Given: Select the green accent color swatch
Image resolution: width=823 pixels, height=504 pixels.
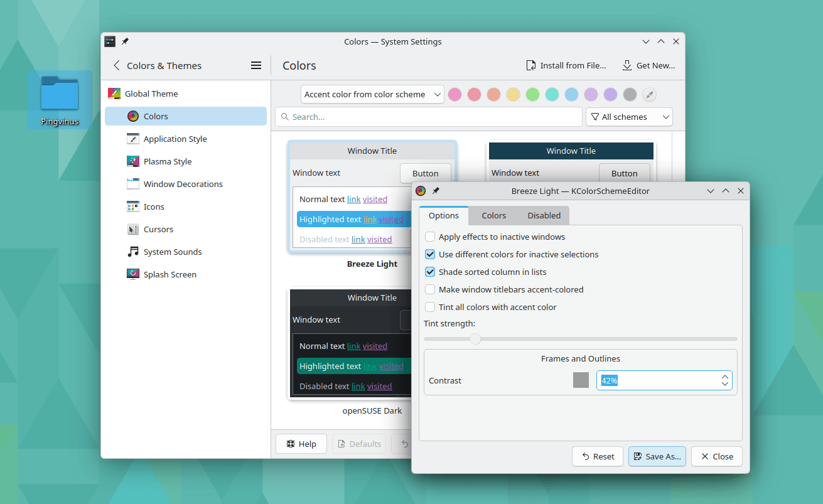Looking at the screenshot, I should coord(532,95).
